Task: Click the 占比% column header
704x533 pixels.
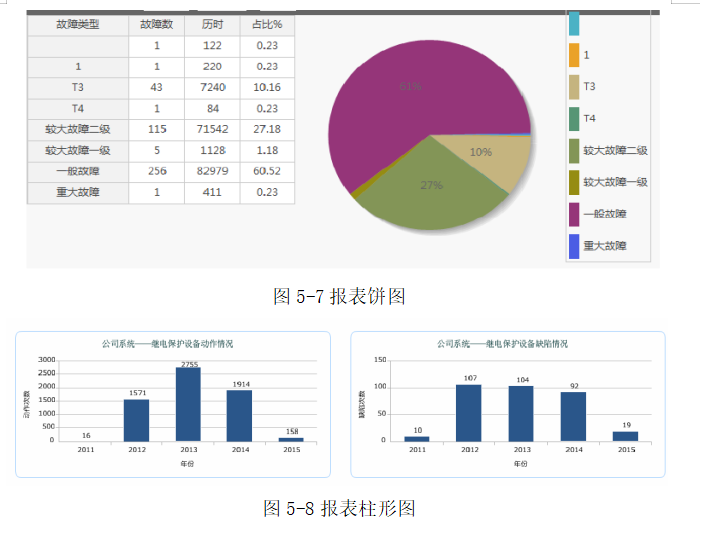Action: (x=267, y=25)
